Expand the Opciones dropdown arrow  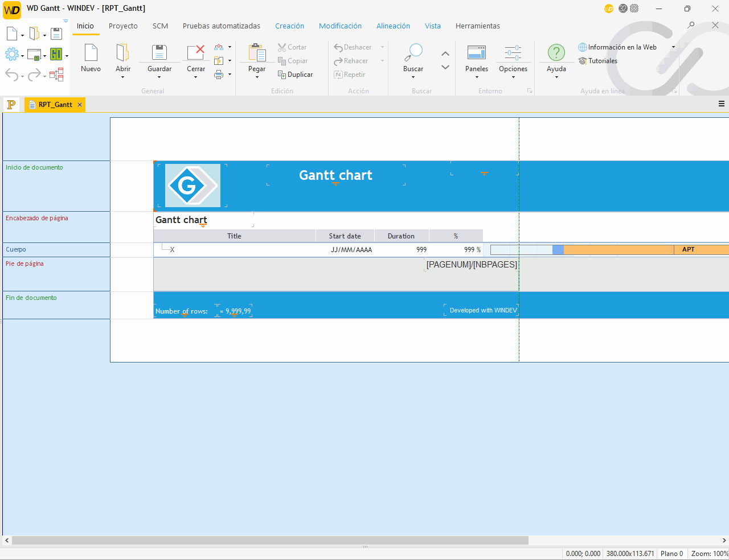pos(513,77)
